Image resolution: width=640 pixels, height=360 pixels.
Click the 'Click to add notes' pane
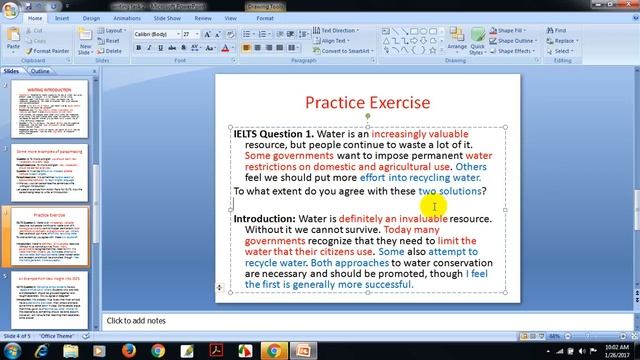click(367, 321)
